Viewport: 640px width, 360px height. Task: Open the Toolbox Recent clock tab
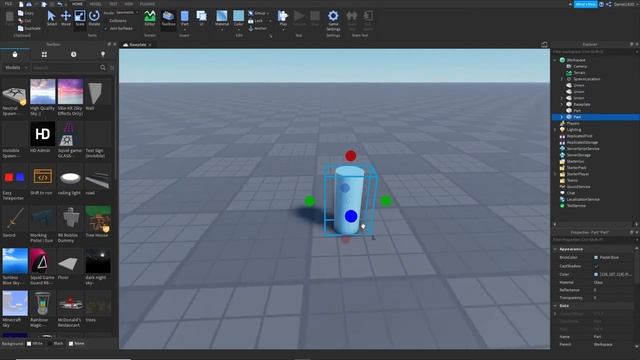click(73, 54)
